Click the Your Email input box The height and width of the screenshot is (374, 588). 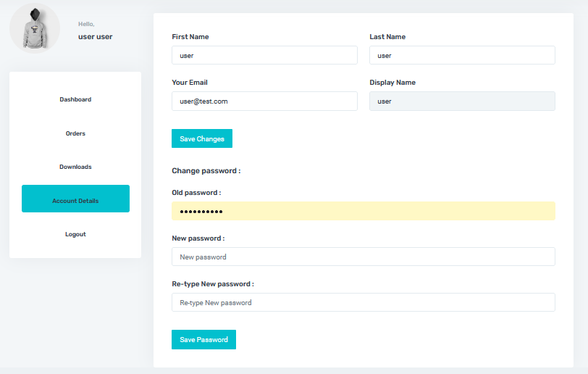pos(264,101)
